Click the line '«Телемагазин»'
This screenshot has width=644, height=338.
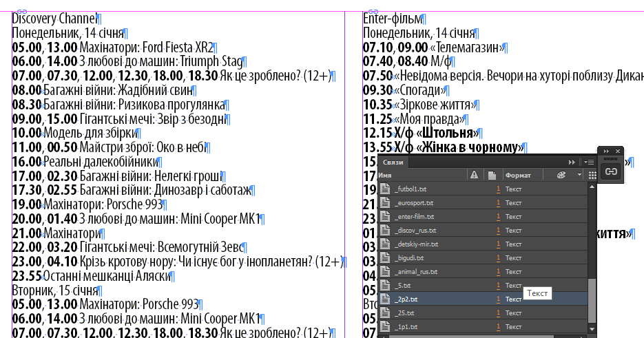point(466,47)
